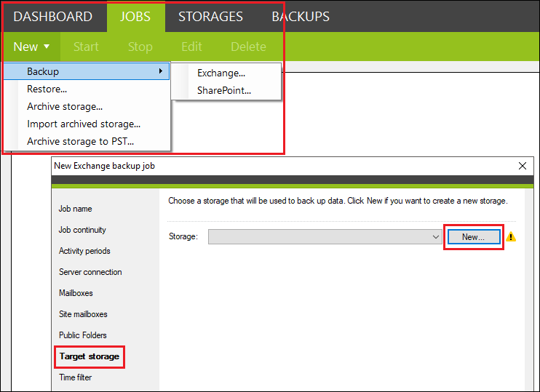540x392 pixels.
Task: Open the Storage combo box
Action: (325, 237)
